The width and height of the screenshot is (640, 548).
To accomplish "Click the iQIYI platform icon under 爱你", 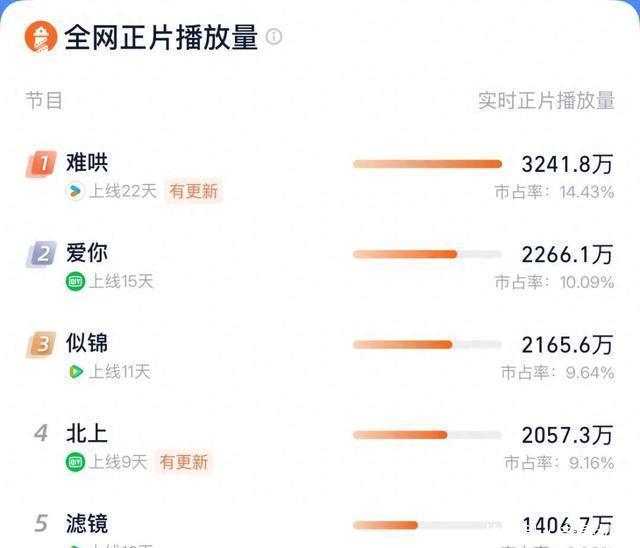I will [x=75, y=282].
